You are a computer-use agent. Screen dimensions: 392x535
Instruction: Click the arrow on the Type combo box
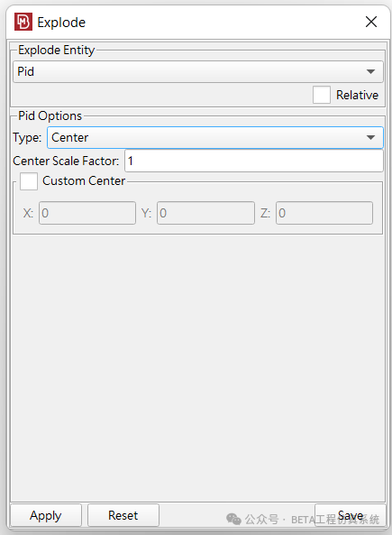point(370,137)
